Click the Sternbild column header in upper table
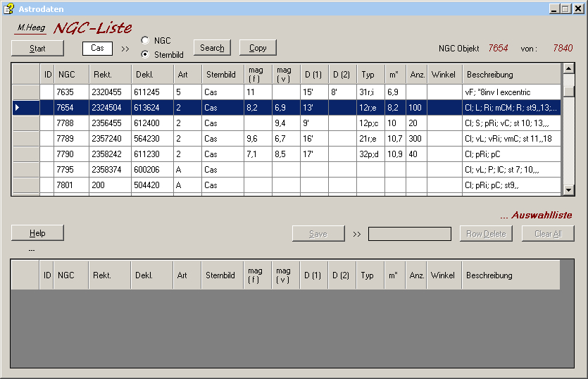The width and height of the screenshot is (588, 379). [x=223, y=74]
